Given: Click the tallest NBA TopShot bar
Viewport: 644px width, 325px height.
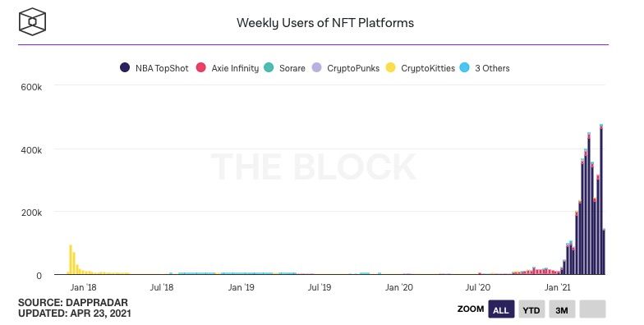Looking at the screenshot, I should (601, 201).
